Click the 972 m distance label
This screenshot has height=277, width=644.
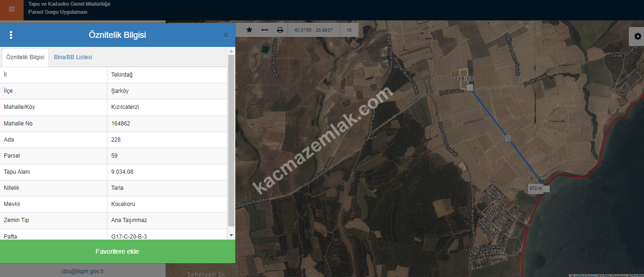click(x=536, y=188)
